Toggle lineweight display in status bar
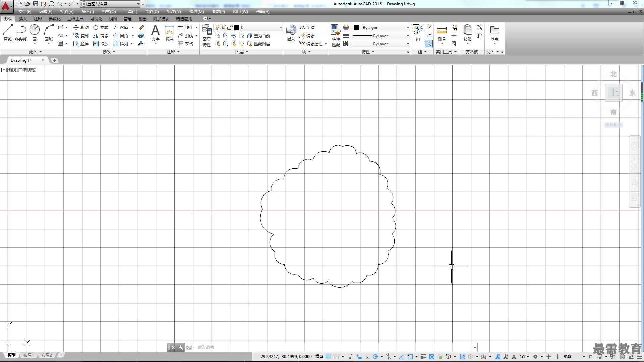644x362 pixels. point(423,357)
